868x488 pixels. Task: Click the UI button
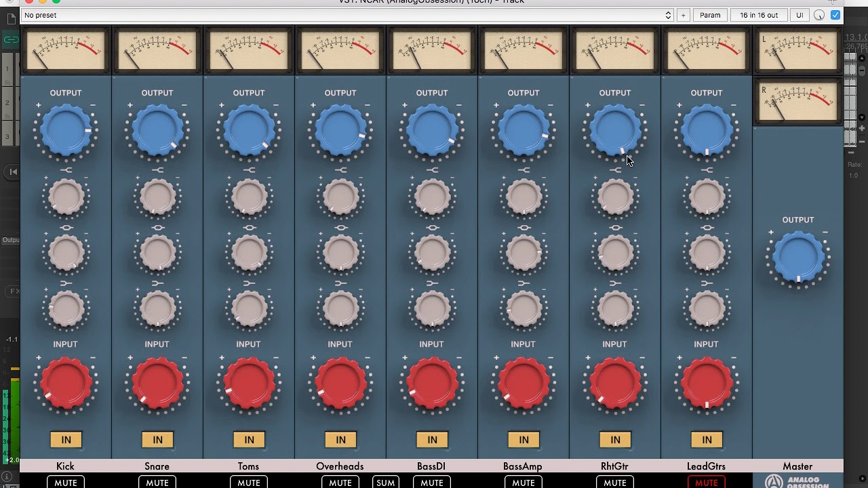[x=800, y=15]
